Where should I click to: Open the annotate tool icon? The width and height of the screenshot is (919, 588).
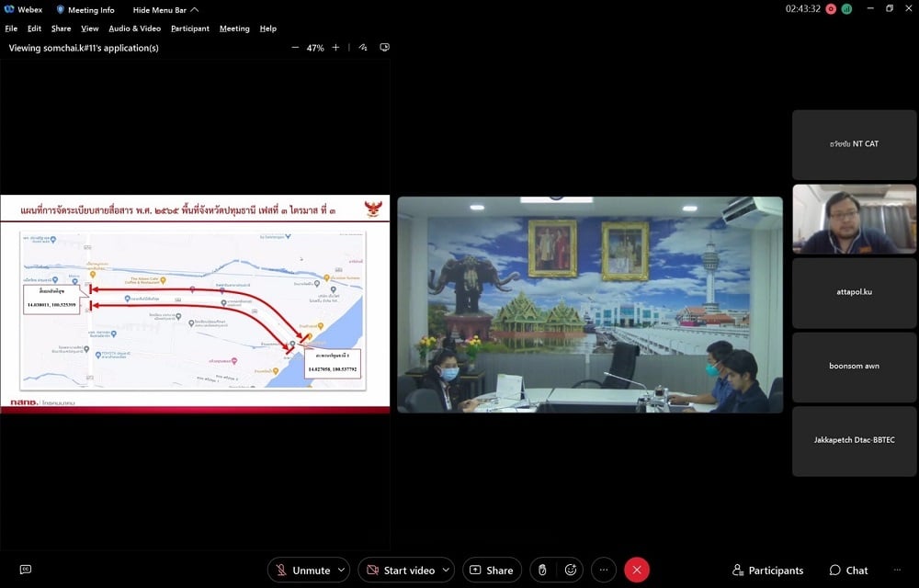(363, 48)
